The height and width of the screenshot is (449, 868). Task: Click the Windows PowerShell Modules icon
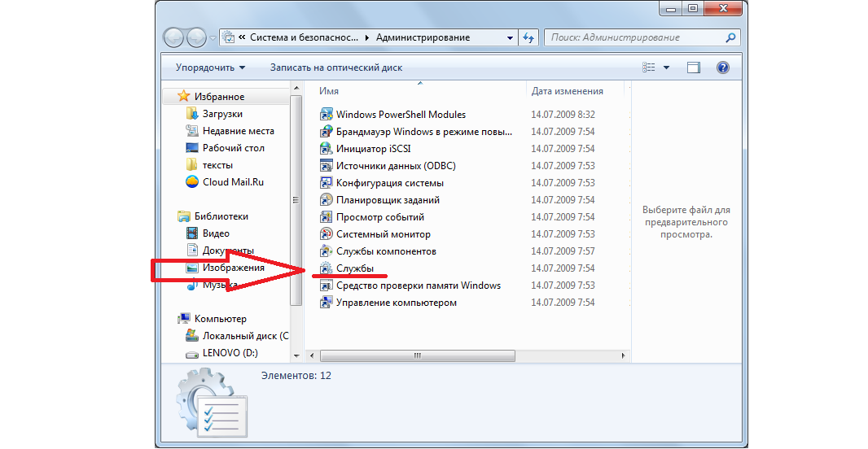pos(326,115)
